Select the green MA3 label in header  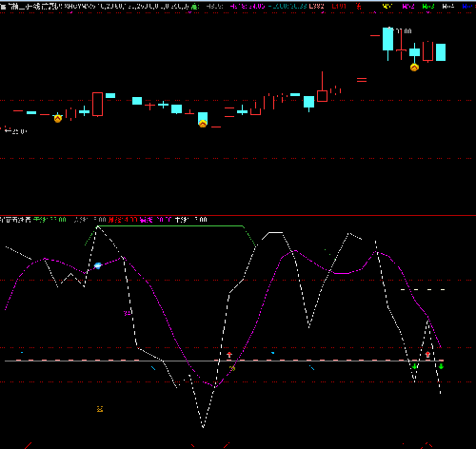tap(428, 6)
